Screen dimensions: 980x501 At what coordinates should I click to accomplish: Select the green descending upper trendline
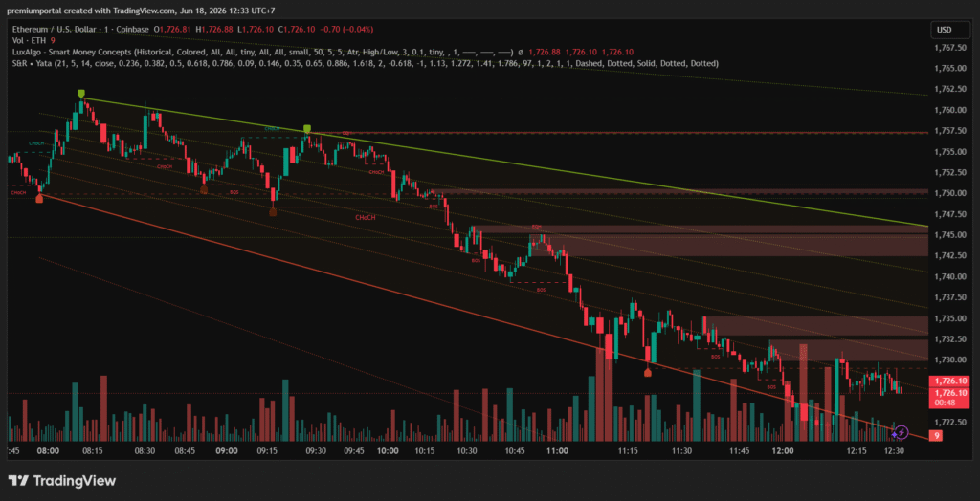[505, 163]
